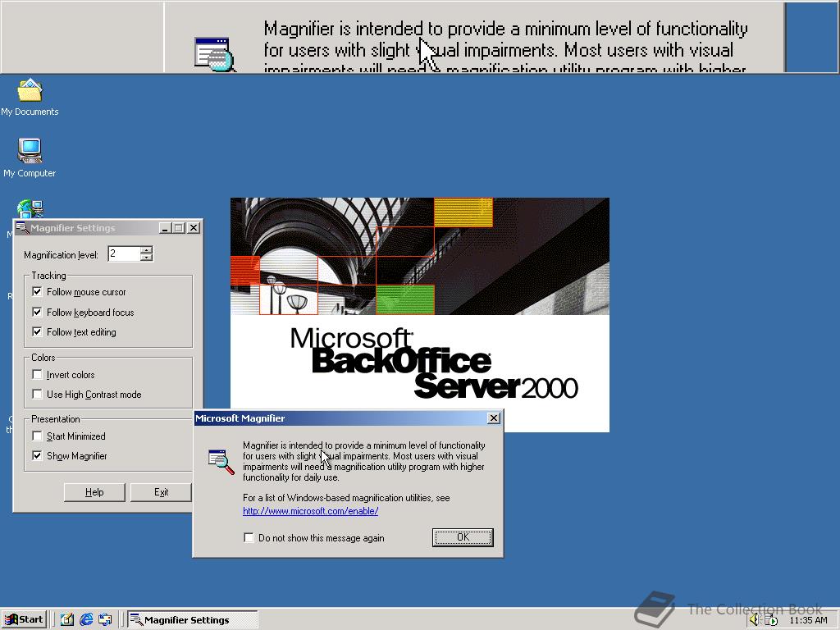Toggle Follow text editing checkbox
Viewport: 840px width, 630px height.
point(37,332)
